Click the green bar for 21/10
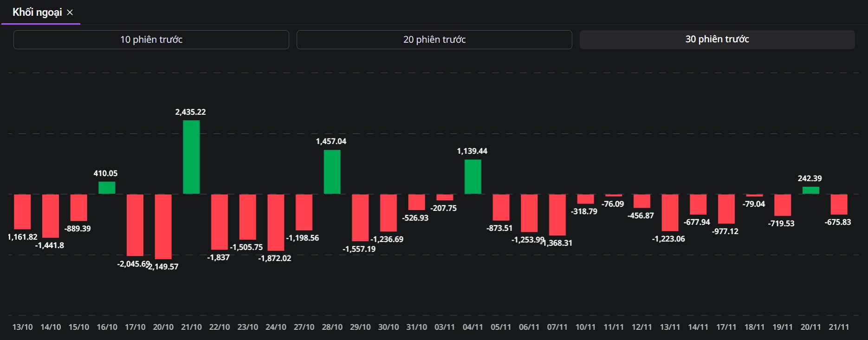 tap(191, 157)
